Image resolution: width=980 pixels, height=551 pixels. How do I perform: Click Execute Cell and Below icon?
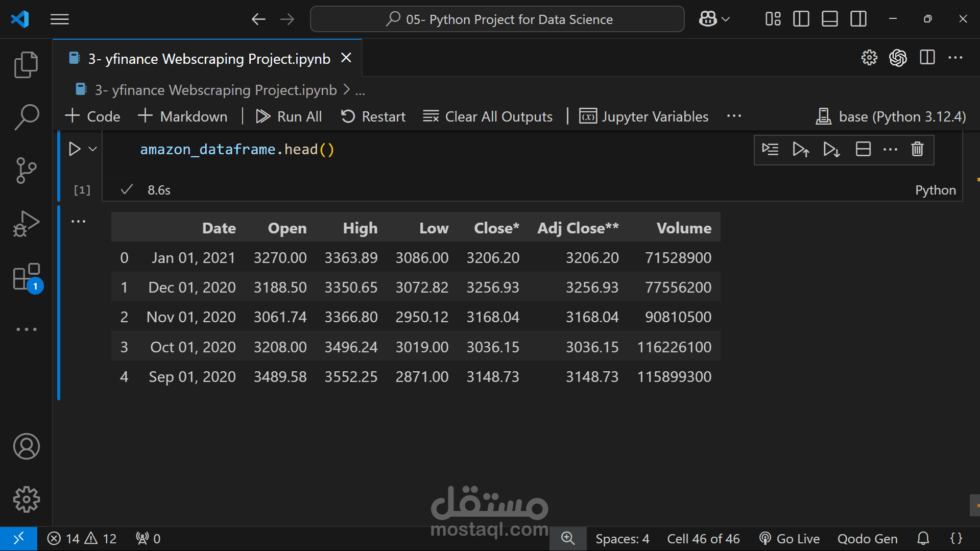[831, 149]
